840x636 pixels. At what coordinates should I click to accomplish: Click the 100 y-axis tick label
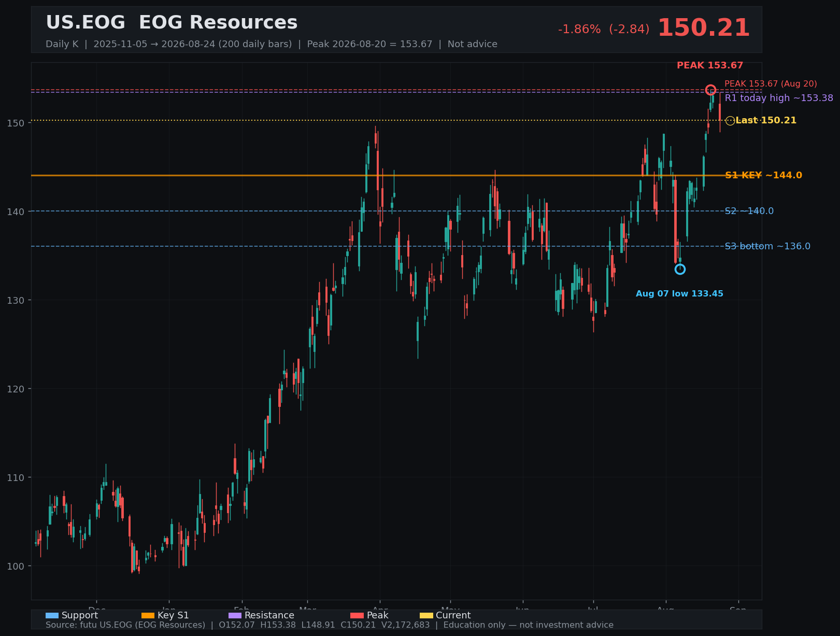point(16,566)
